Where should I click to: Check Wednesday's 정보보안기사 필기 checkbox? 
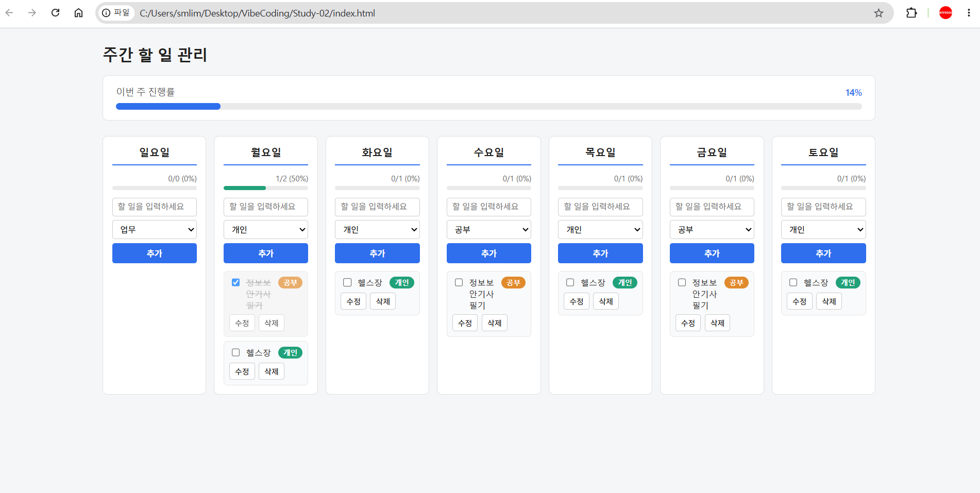459,282
